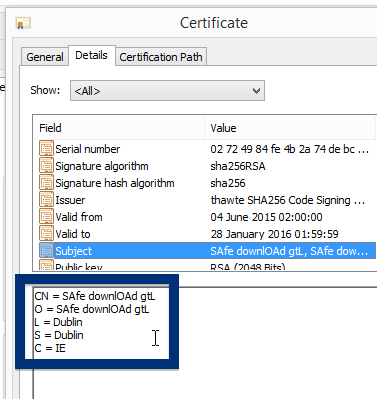Select the Serial number field
This screenshot has width=377, height=399.
tap(87, 149)
